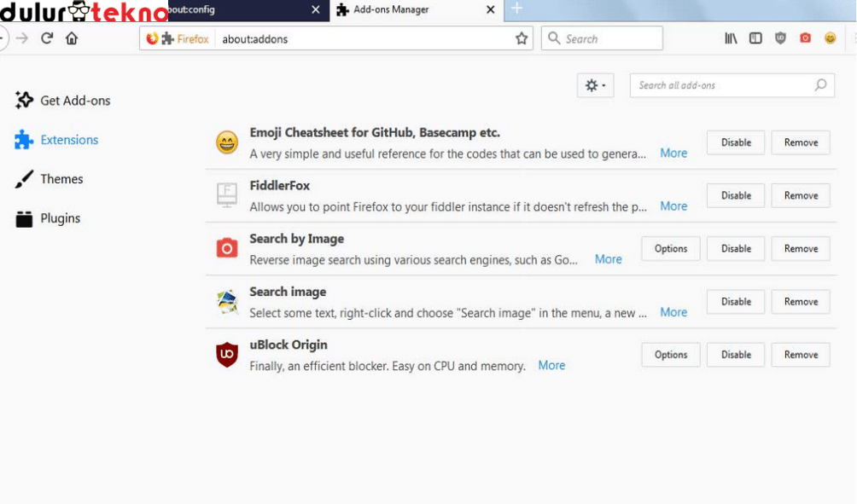Click the magnifier in add-ons search box
The width and height of the screenshot is (857, 504).
[820, 85]
